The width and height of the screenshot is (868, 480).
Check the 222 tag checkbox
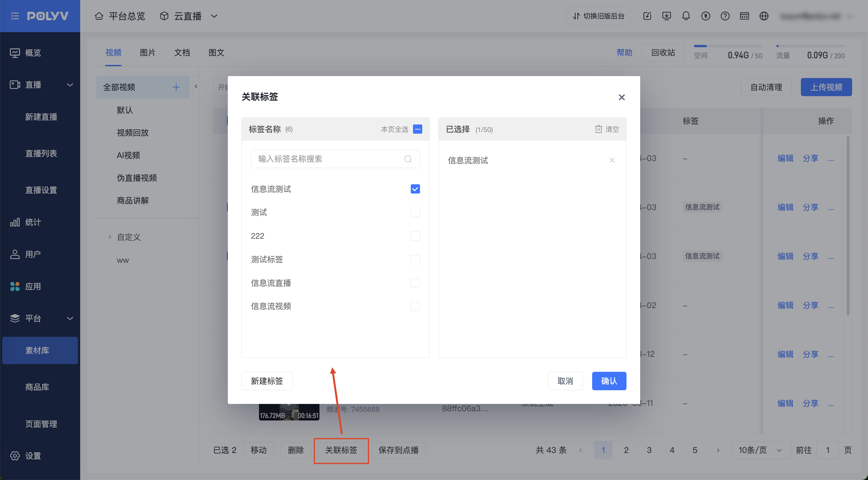click(415, 236)
